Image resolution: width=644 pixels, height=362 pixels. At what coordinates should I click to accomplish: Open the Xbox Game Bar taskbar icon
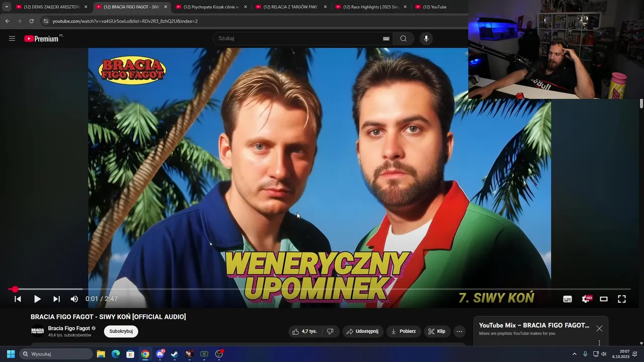[x=204, y=354]
